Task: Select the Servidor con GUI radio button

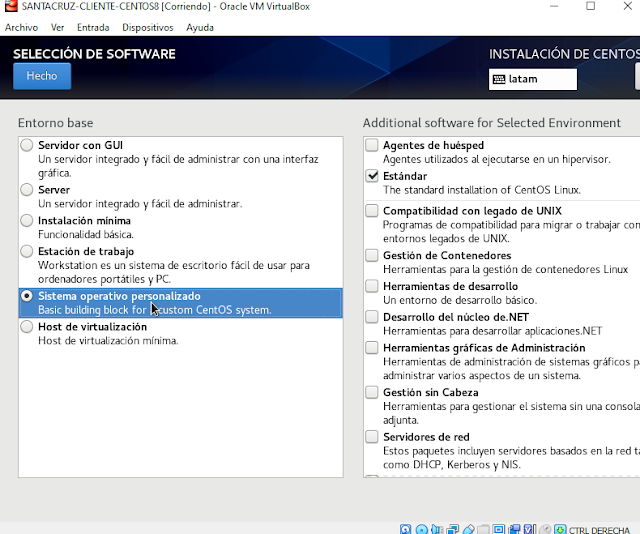Action: (27, 145)
